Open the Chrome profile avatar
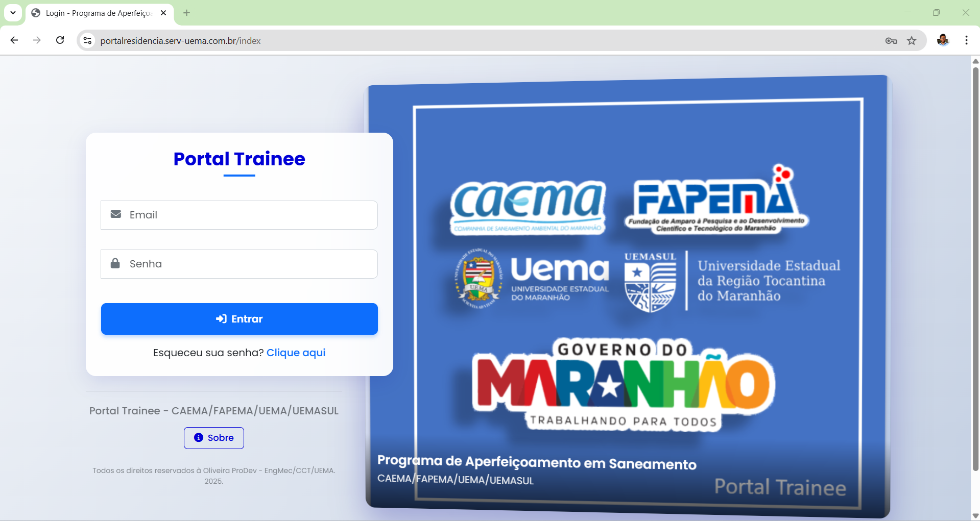This screenshot has width=980, height=521. 943,40
